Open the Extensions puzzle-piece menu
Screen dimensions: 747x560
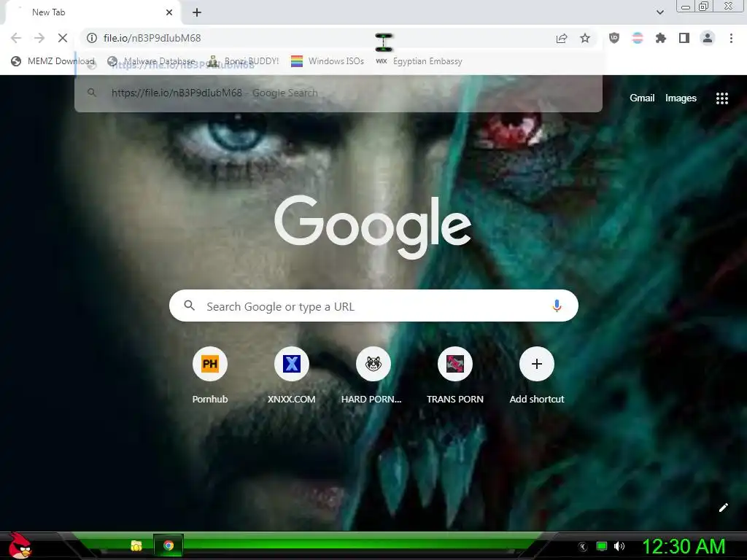(661, 38)
